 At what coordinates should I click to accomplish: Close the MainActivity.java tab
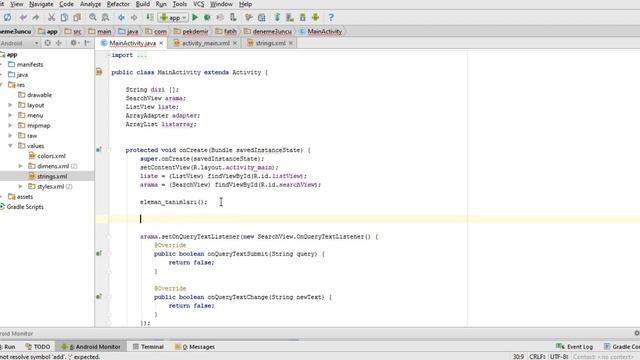click(x=161, y=43)
